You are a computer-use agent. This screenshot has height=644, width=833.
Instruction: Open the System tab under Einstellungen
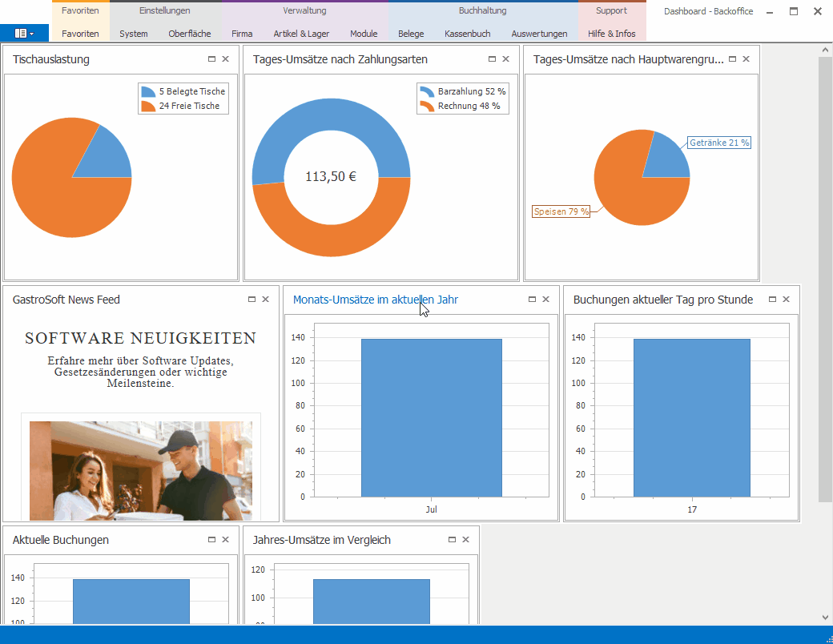133,34
